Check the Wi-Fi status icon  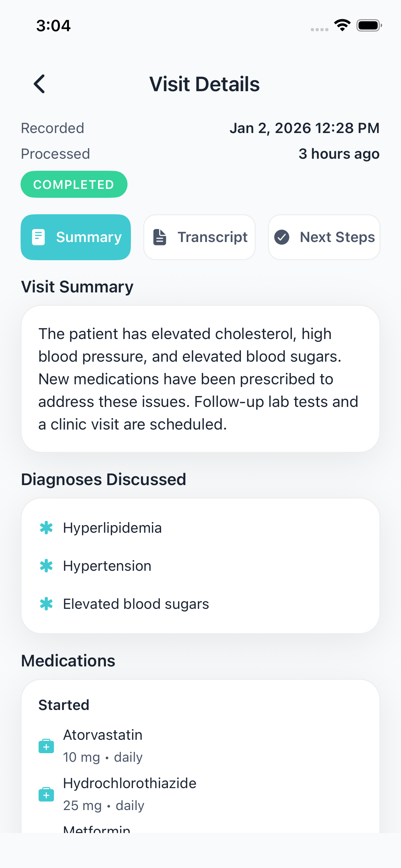coord(342,25)
